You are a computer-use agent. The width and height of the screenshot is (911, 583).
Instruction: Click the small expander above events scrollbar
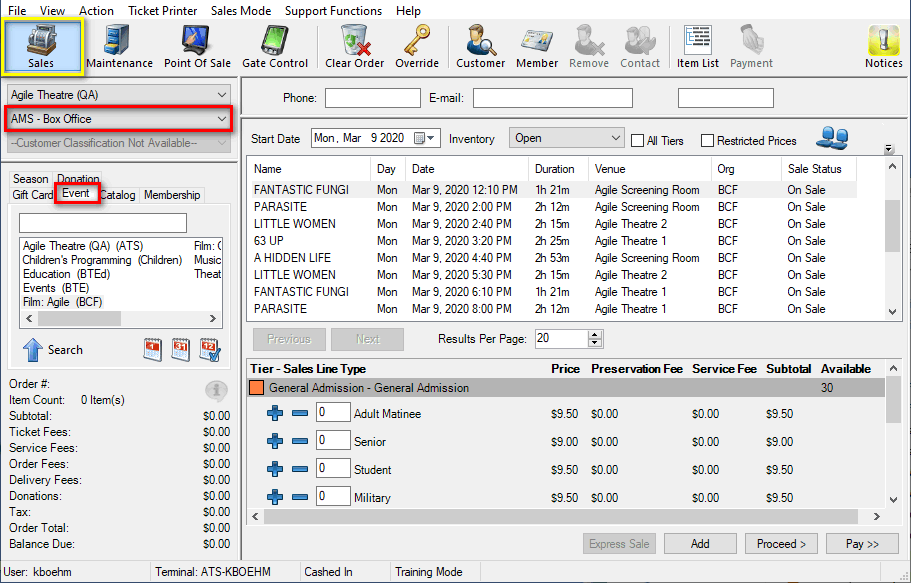click(x=889, y=149)
